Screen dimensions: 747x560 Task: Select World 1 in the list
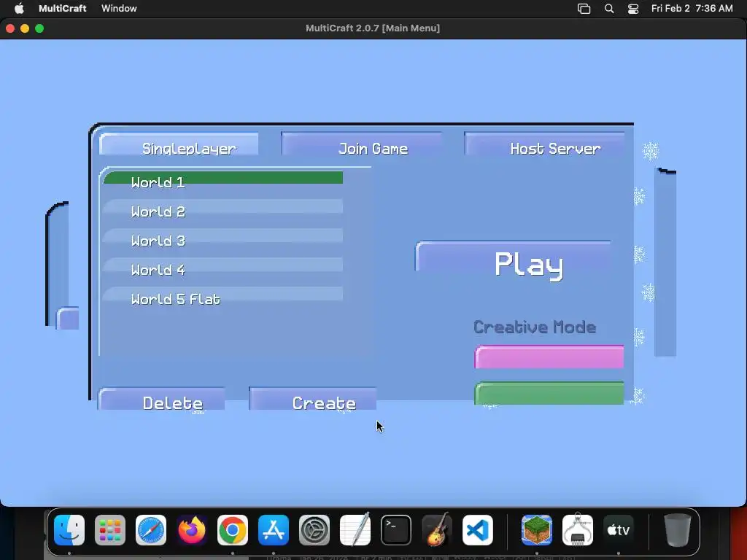[223, 178]
